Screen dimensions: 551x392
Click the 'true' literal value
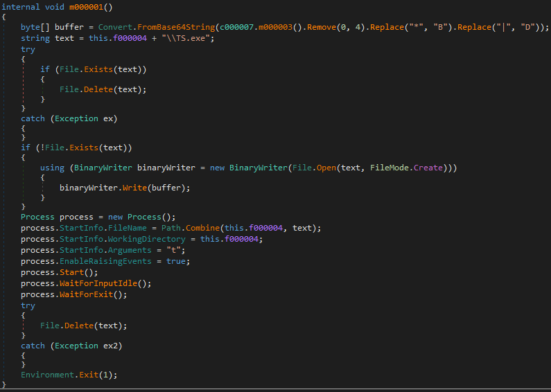tap(176, 261)
